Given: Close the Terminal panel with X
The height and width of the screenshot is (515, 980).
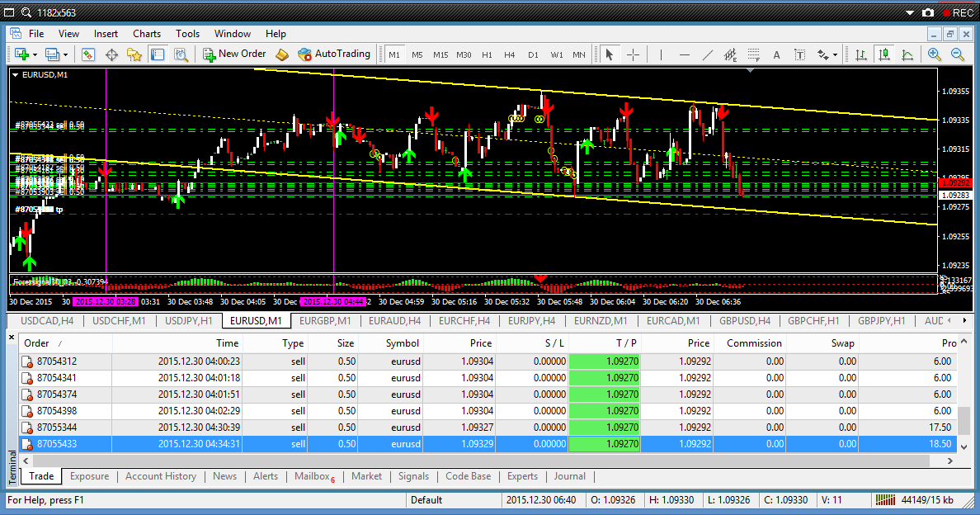Looking at the screenshot, I should pyautogui.click(x=12, y=338).
